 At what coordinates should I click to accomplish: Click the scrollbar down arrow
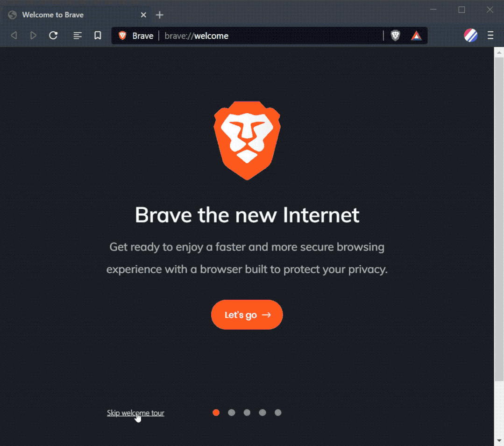click(499, 440)
